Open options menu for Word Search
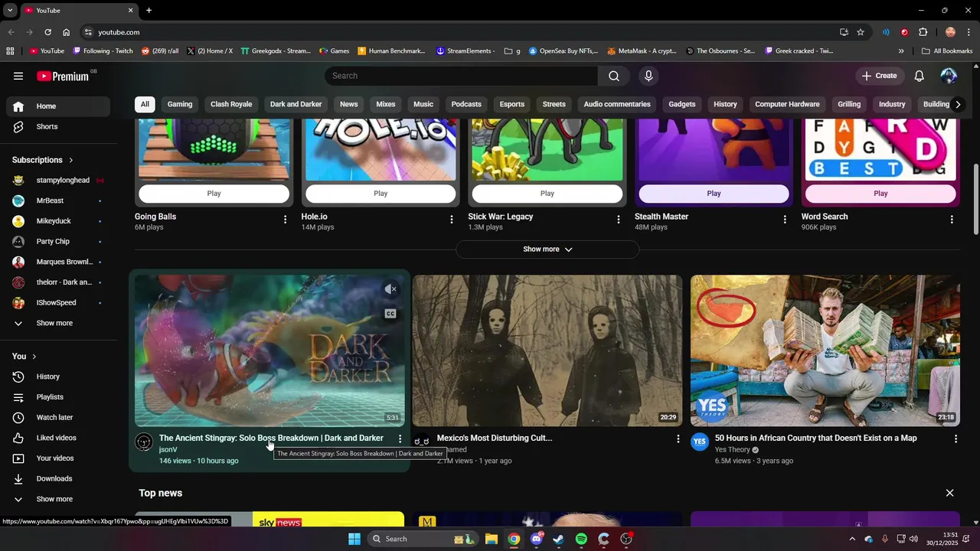 (952, 220)
